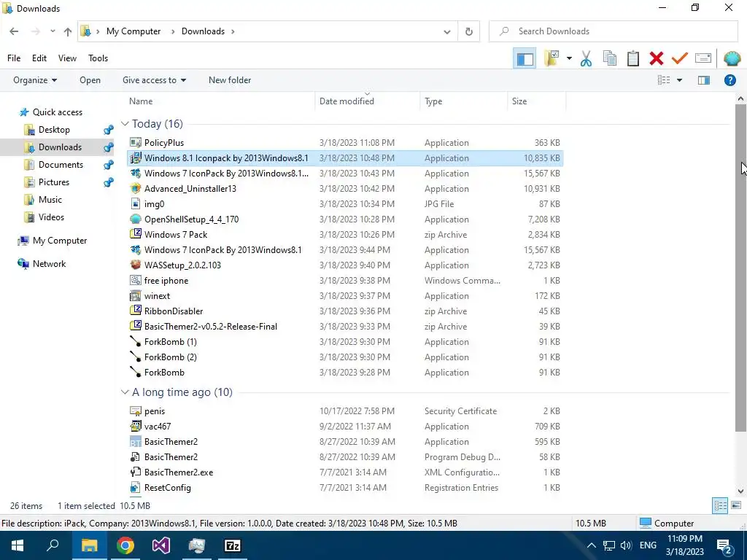Viewport: 747px width, 560px height.
Task: Open Chrome from the taskbar
Action: pyautogui.click(x=125, y=545)
